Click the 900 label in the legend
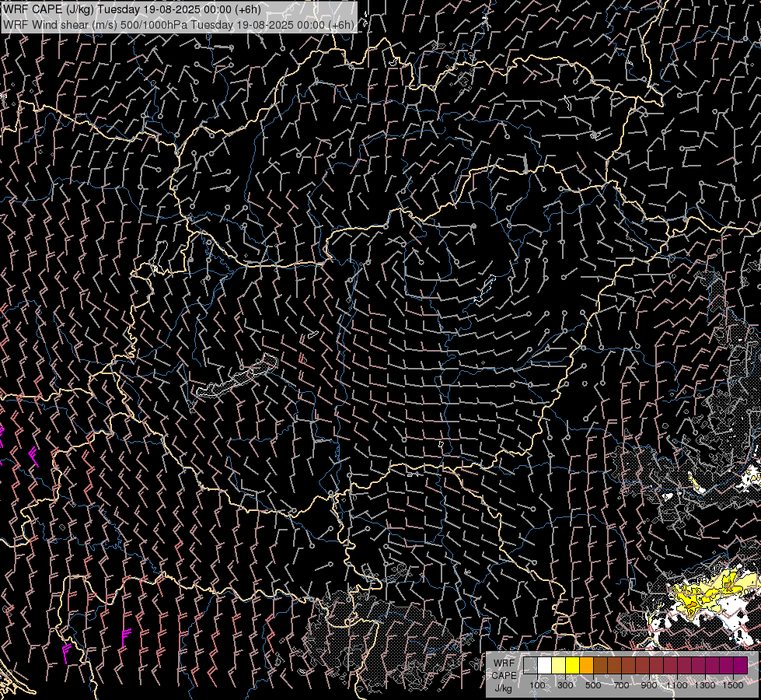The width and height of the screenshot is (761, 700). (x=649, y=685)
